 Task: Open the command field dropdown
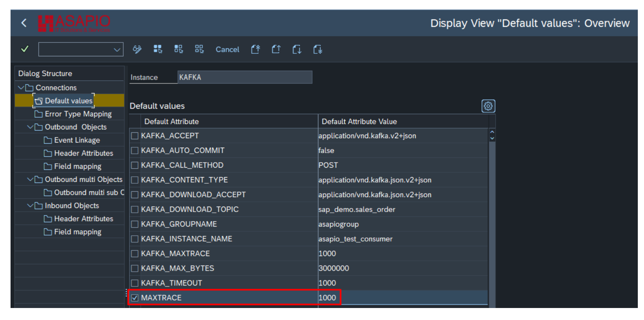tap(117, 49)
